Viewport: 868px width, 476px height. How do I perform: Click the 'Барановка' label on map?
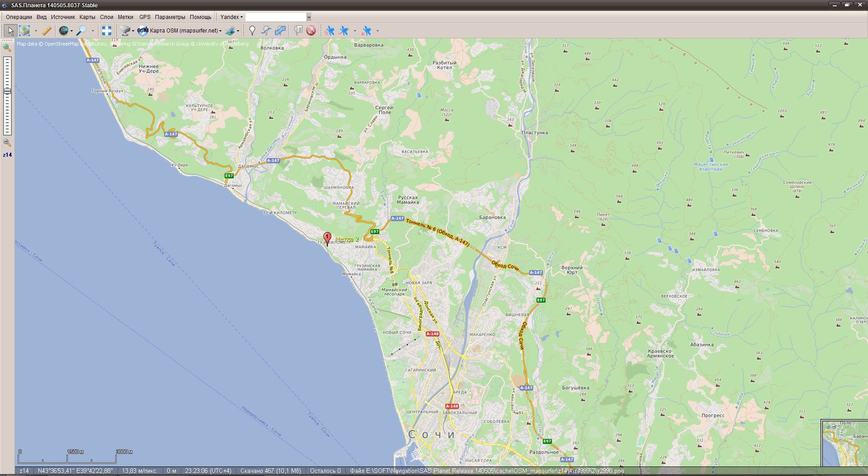point(492,217)
